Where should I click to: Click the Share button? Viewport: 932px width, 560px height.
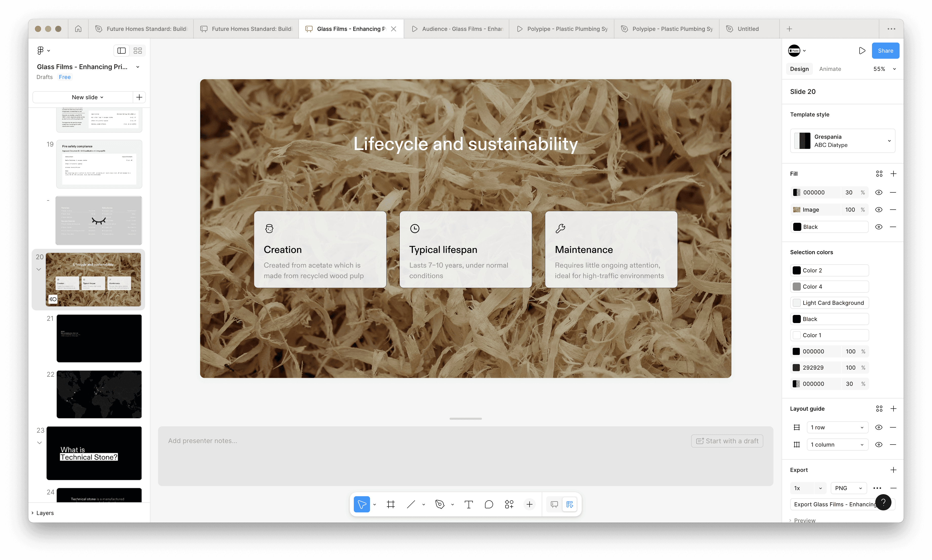[x=885, y=51]
